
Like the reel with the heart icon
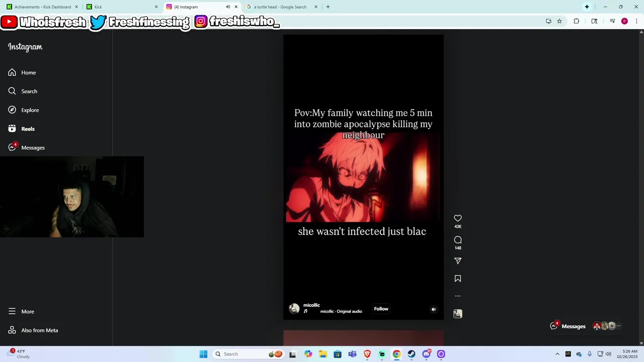pos(458,218)
